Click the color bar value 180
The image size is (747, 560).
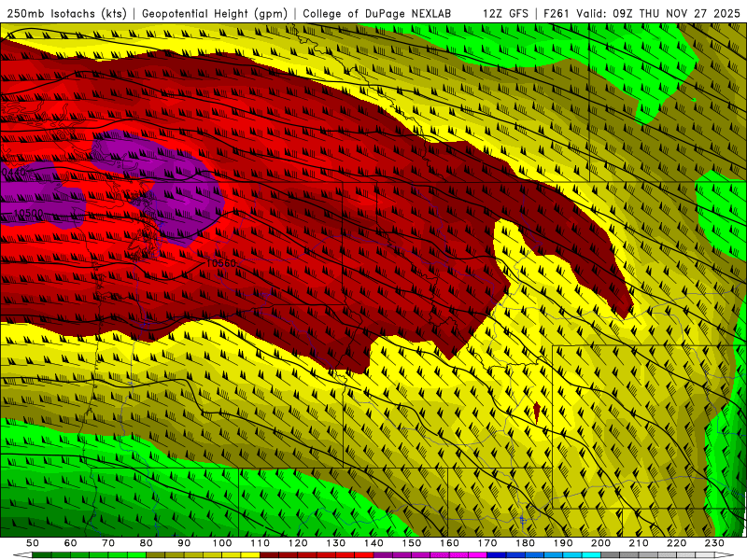(525, 543)
